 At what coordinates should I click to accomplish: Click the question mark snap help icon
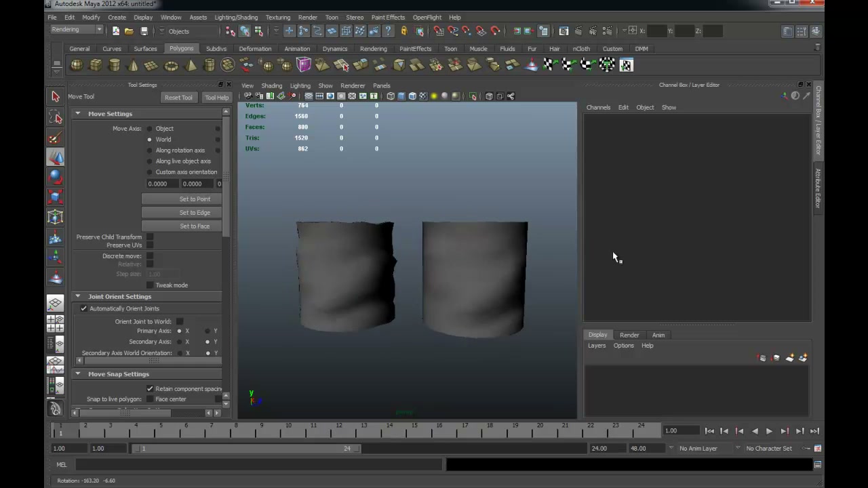[388, 31]
